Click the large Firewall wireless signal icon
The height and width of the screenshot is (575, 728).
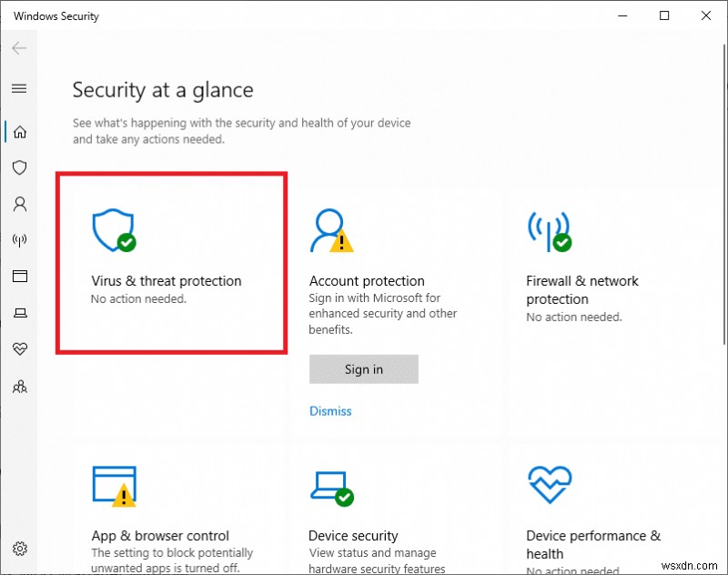coord(548,231)
